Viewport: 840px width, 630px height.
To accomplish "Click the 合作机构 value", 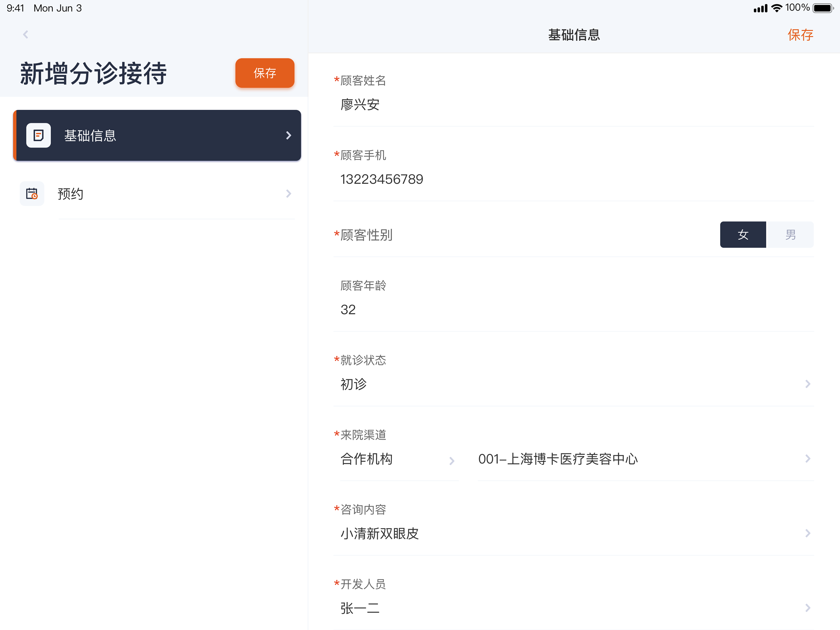I will coord(367,459).
